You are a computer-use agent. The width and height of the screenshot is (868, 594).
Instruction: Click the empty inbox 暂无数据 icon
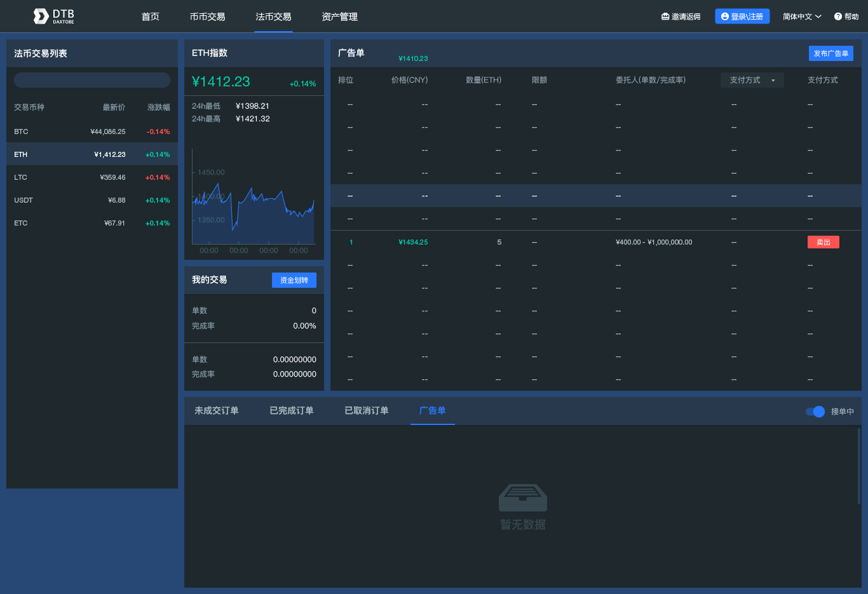pos(523,498)
